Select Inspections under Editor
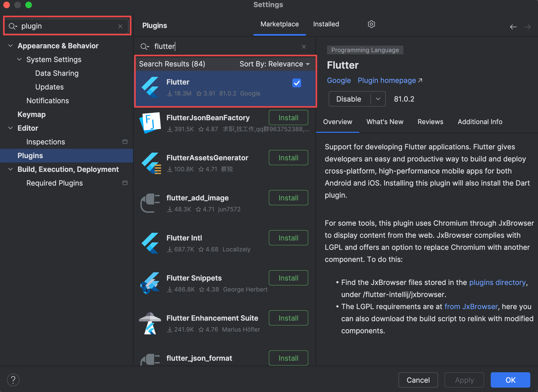 coord(46,142)
